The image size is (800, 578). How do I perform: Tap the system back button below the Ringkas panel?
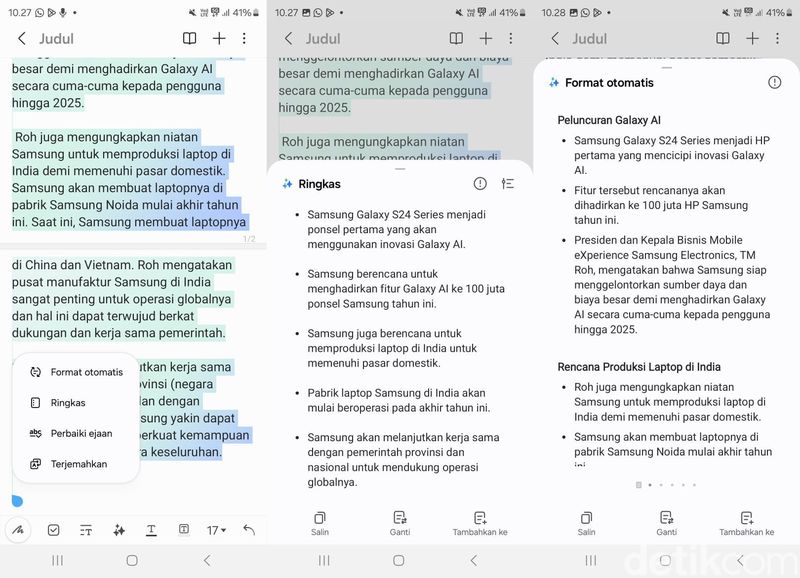coord(473,561)
